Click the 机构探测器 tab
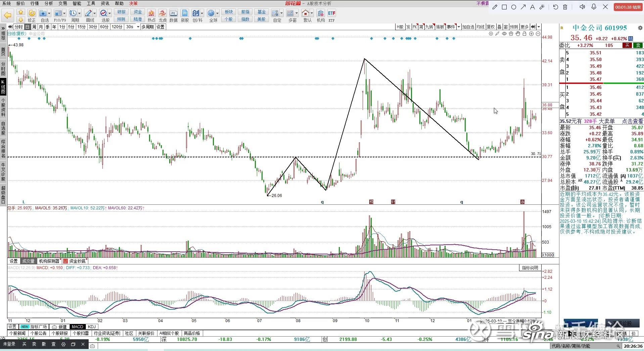 tap(49, 261)
